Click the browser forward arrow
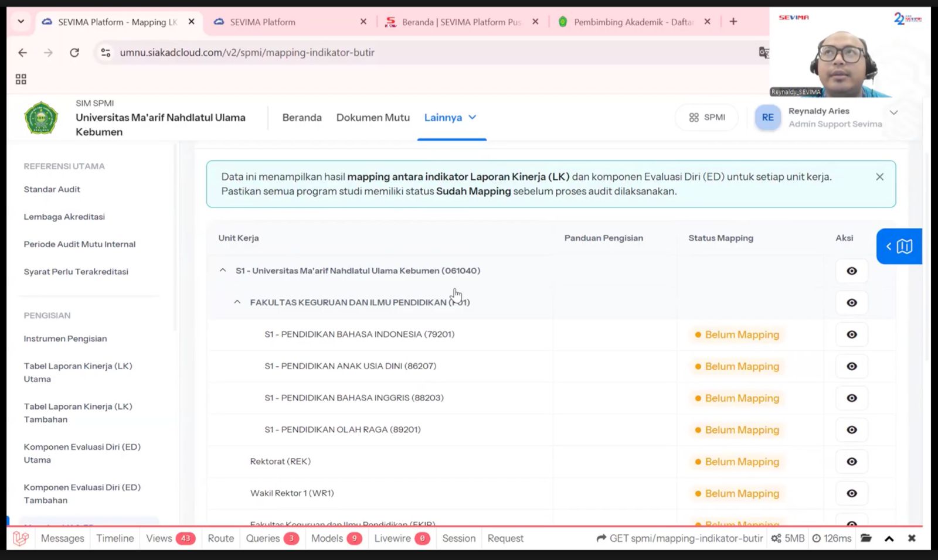This screenshot has width=938, height=560. tap(48, 53)
